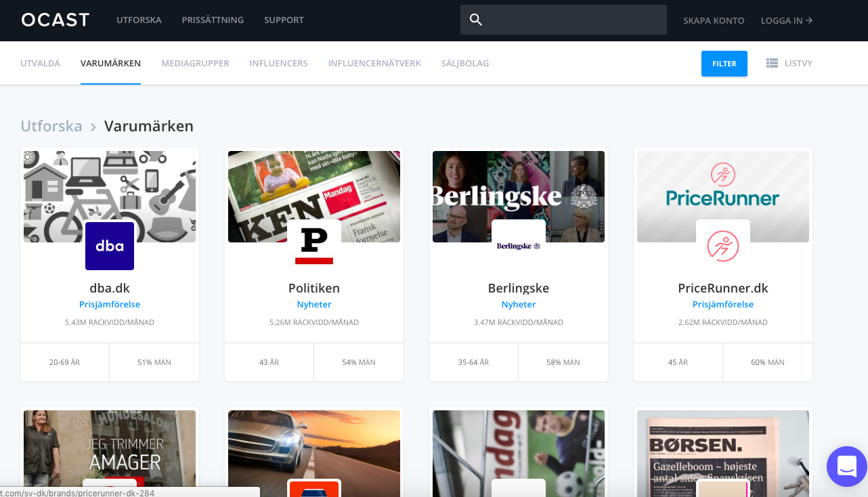Open the dba.dk cover image
868x497 pixels.
(110, 196)
